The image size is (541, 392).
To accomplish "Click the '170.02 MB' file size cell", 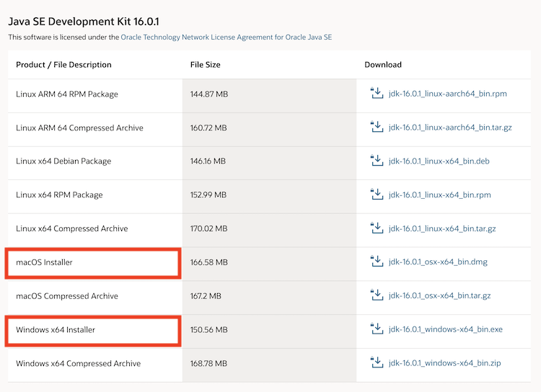I will pyautogui.click(x=269, y=230).
